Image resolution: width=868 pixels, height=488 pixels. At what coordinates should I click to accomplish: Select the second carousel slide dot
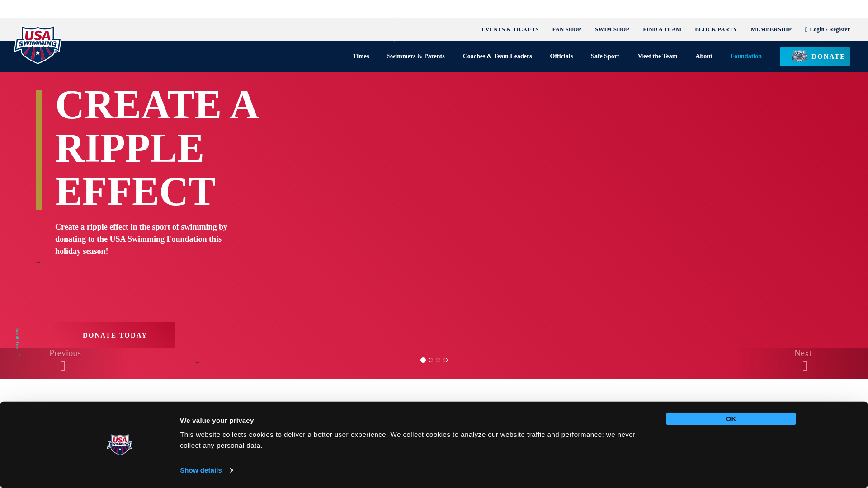click(x=431, y=360)
